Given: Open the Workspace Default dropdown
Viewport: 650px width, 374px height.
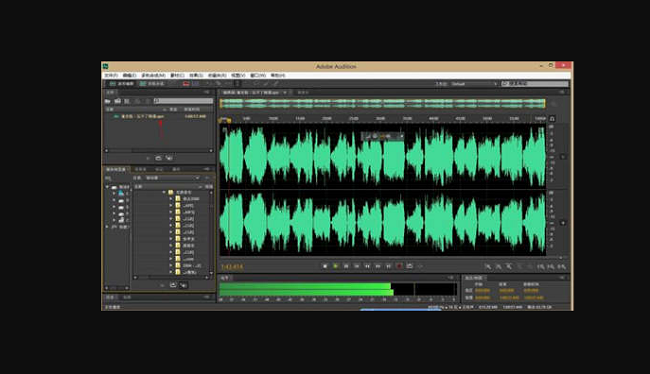Looking at the screenshot, I should pyautogui.click(x=473, y=84).
